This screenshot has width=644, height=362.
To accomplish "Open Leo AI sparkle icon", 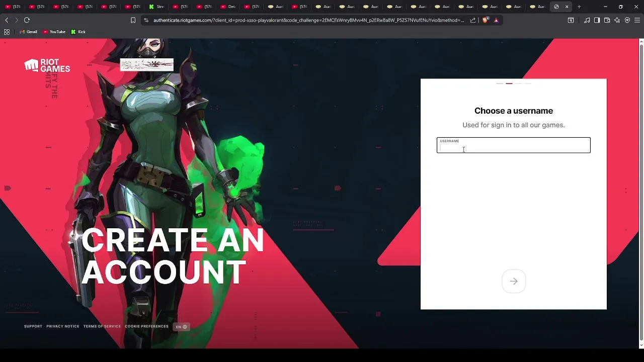I will click(x=617, y=20).
